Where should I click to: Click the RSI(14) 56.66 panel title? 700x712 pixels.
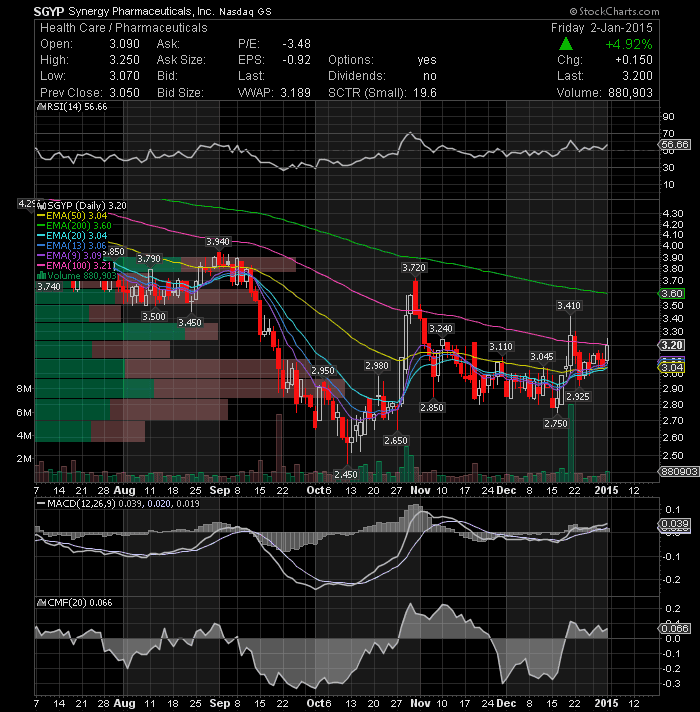tap(76, 107)
